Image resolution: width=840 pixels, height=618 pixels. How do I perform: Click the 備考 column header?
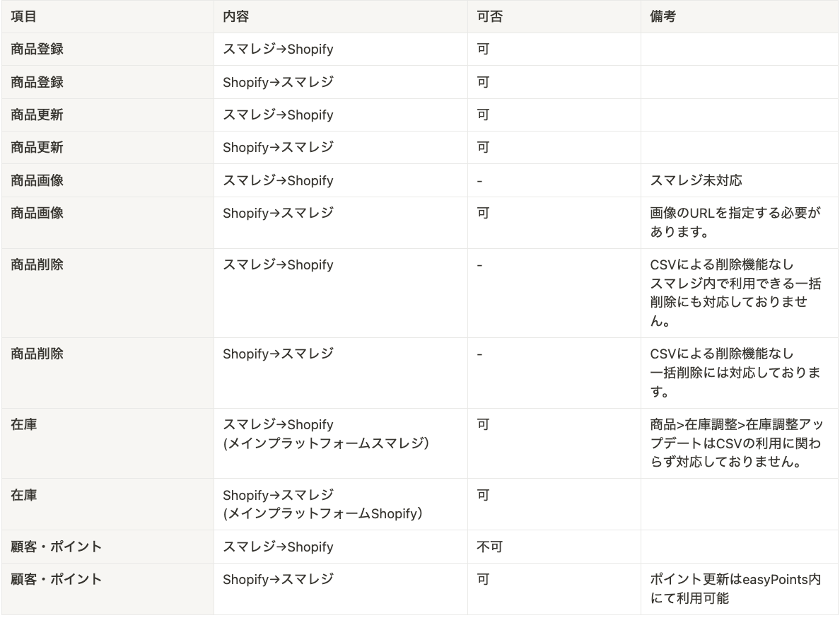click(x=663, y=16)
